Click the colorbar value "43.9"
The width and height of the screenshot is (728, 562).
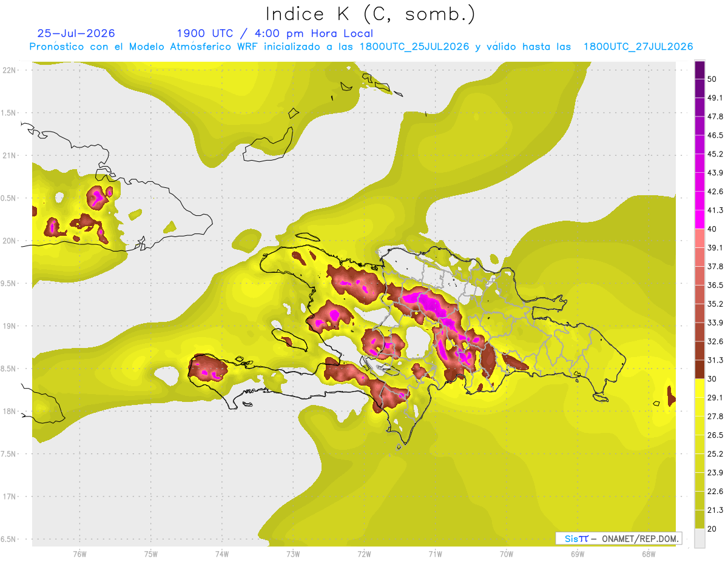click(715, 173)
